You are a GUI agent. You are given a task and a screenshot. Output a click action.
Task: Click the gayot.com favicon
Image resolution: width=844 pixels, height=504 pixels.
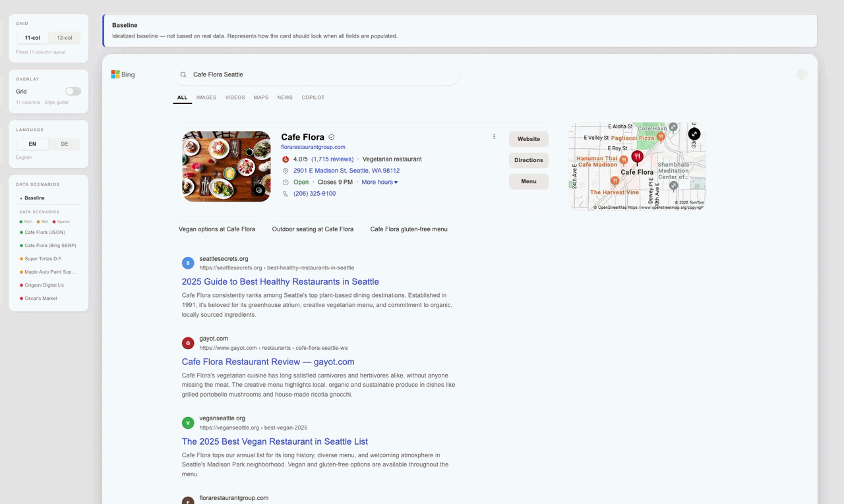[188, 343]
